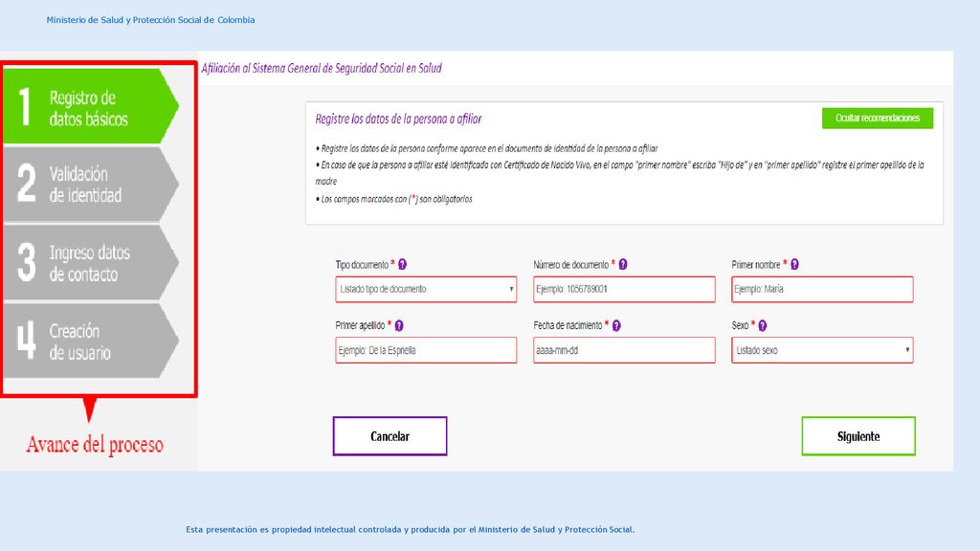Viewport: 980px width, 551px height.
Task: Select step 3 Ingreso datos de contacto
Action: (91, 262)
